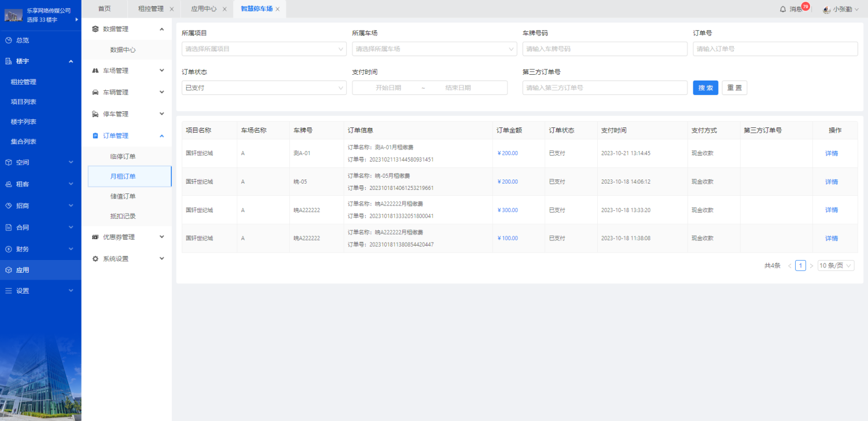Viewport: 868px width, 421px height.
Task: Click the 租客 tenant icon
Action: tap(9, 184)
